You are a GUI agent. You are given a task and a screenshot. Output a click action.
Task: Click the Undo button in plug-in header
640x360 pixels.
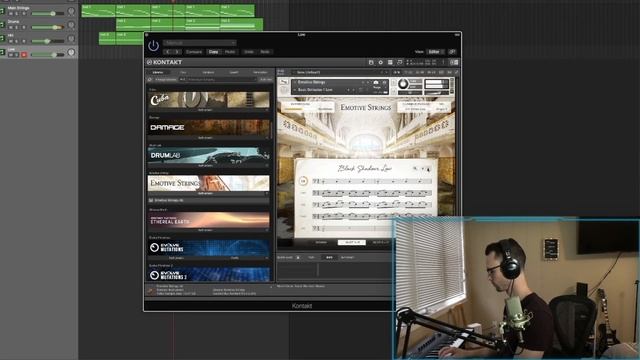tap(249, 52)
